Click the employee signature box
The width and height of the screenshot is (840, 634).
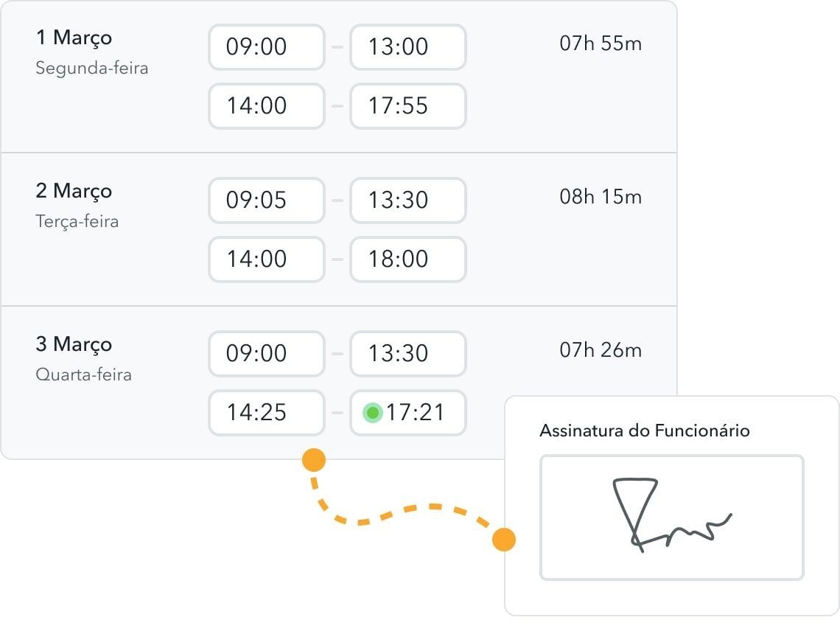[x=671, y=518]
